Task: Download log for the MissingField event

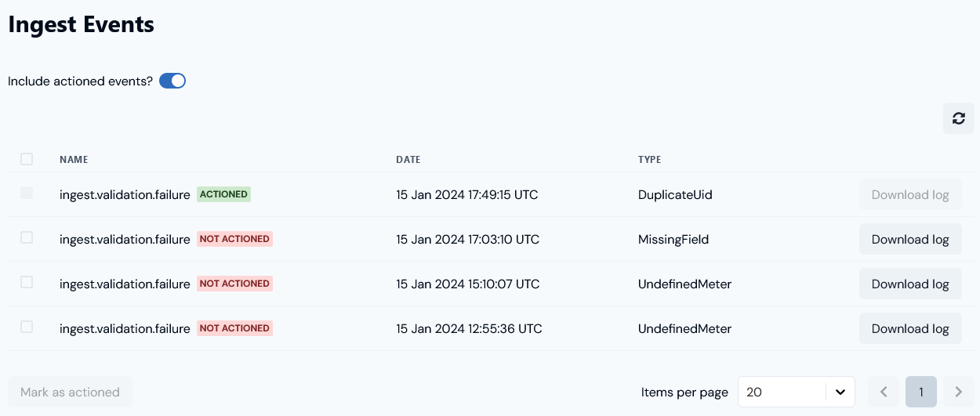Action: [x=910, y=239]
